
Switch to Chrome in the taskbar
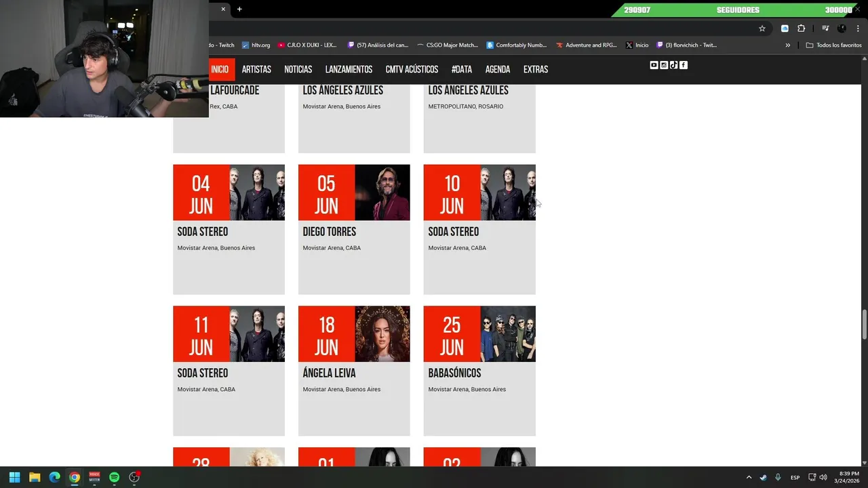click(75, 477)
